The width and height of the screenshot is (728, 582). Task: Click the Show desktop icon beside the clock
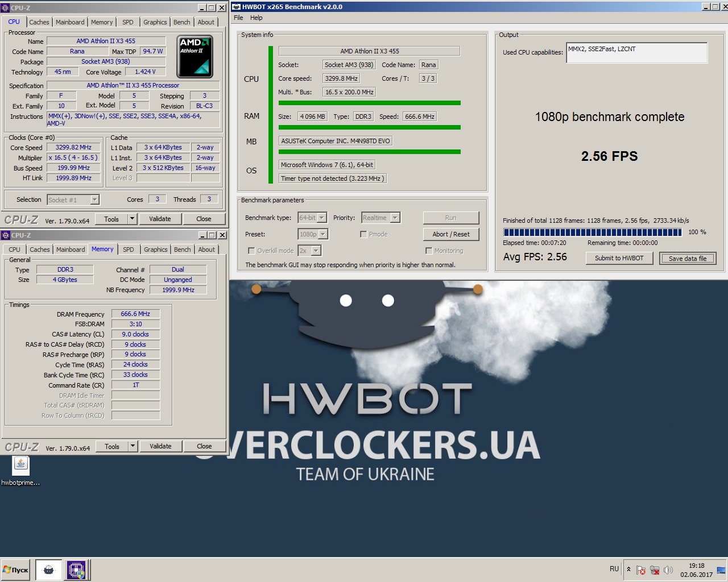pyautogui.click(x=721, y=569)
